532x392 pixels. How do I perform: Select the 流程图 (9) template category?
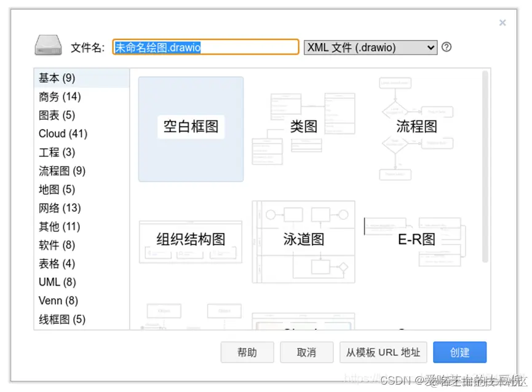[81, 171]
